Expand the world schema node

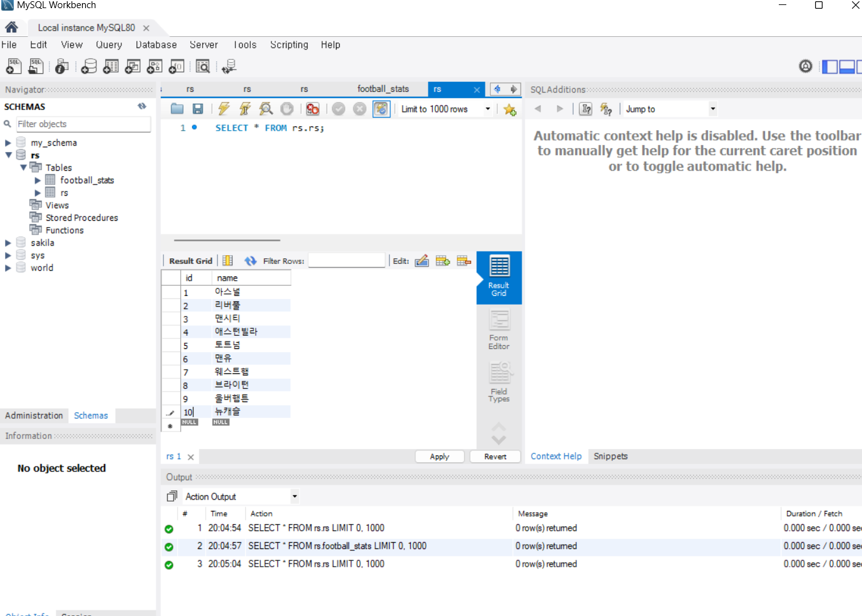[x=8, y=268]
